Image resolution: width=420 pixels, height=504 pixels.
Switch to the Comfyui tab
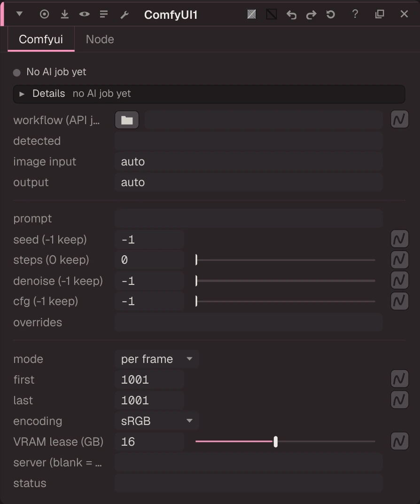41,39
